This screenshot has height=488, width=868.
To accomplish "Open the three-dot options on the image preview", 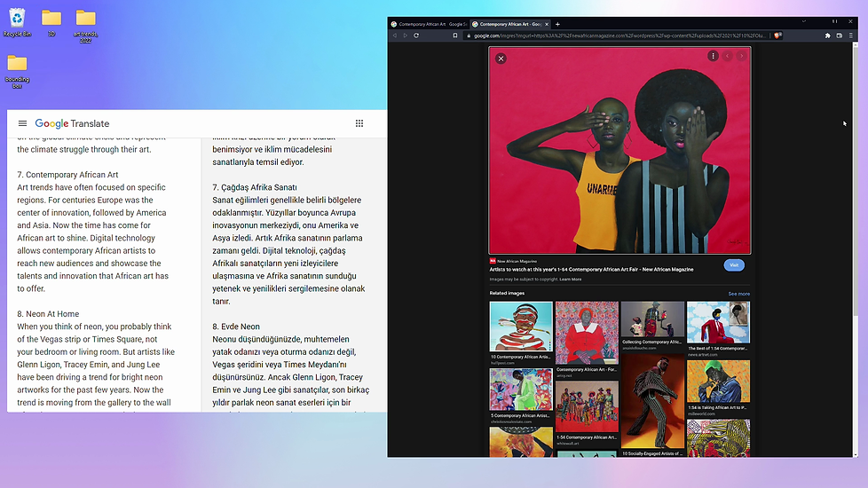I will [x=713, y=56].
